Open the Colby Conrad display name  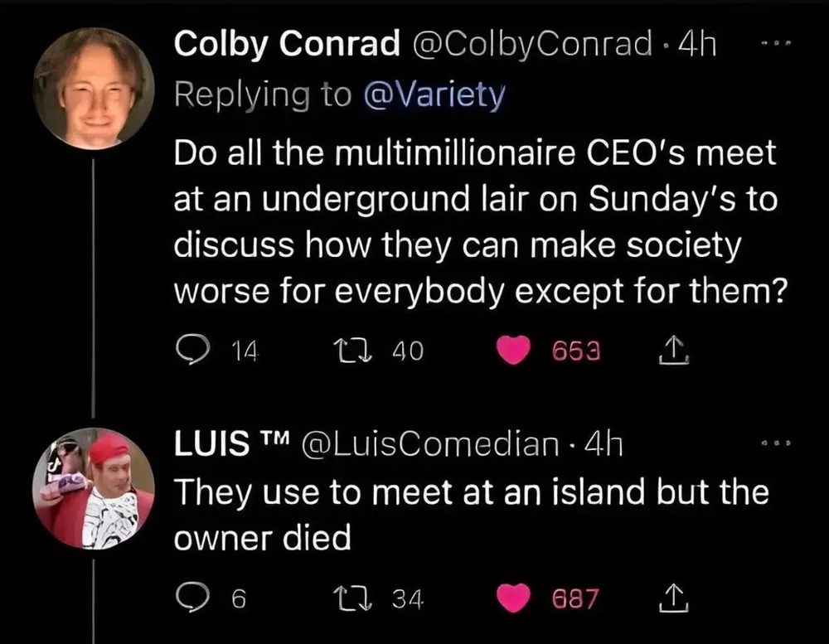coord(287,46)
